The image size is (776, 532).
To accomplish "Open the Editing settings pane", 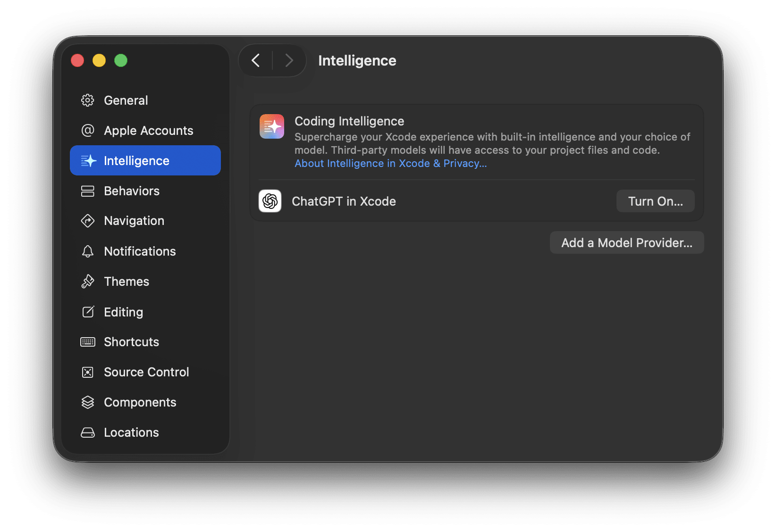I will click(x=145, y=312).
